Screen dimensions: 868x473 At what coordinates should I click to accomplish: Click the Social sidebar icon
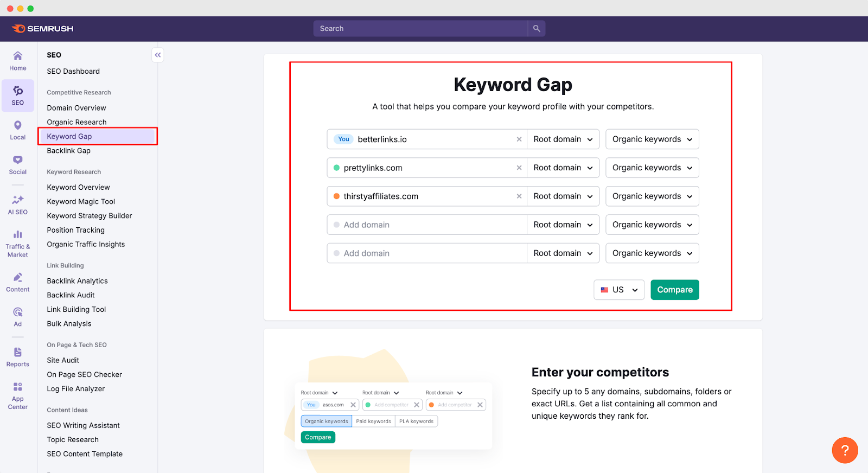17,164
